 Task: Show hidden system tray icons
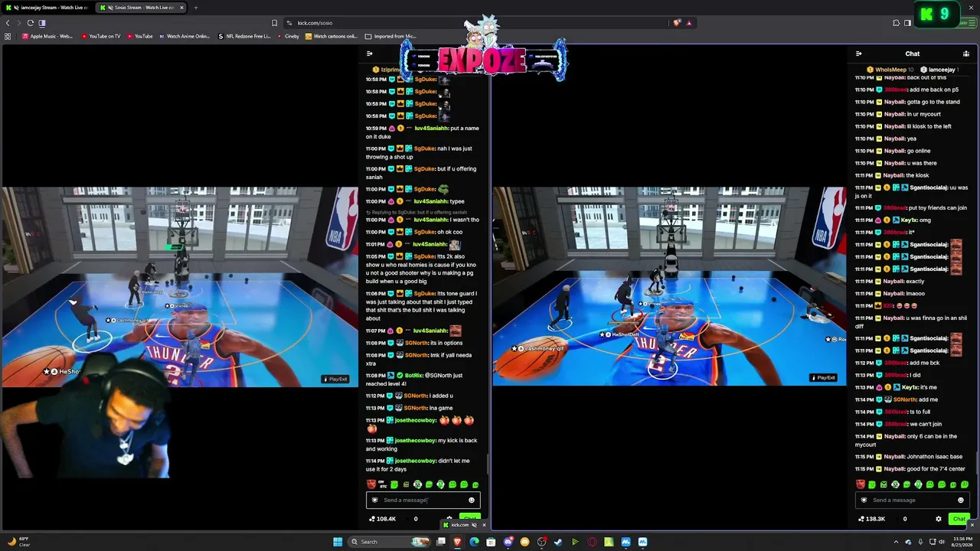click(896, 542)
